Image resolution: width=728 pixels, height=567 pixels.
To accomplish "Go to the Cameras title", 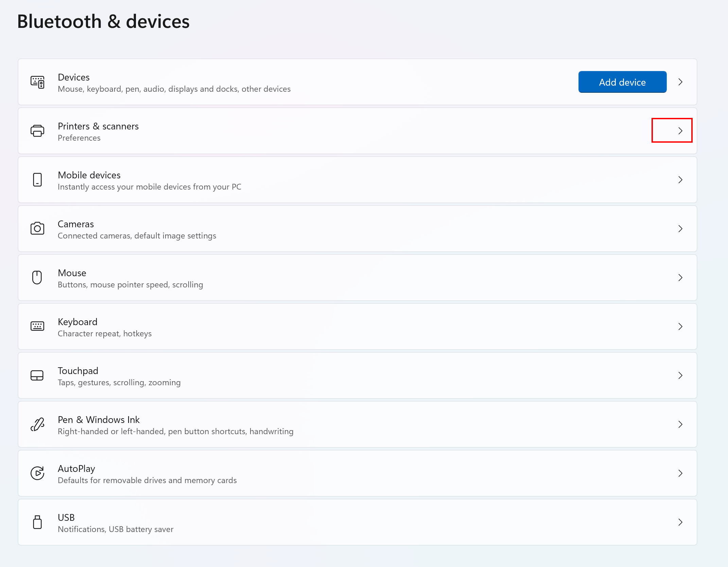I will pos(76,224).
